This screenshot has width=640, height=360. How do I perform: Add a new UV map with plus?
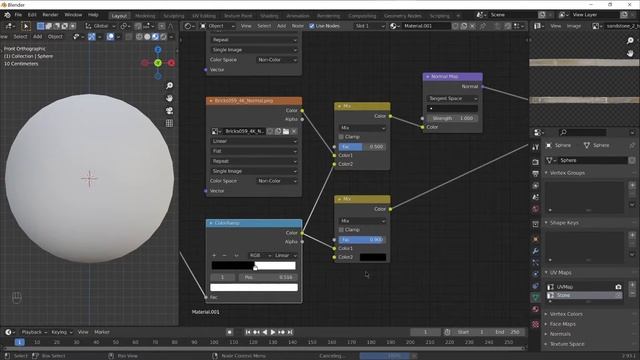[632, 285]
